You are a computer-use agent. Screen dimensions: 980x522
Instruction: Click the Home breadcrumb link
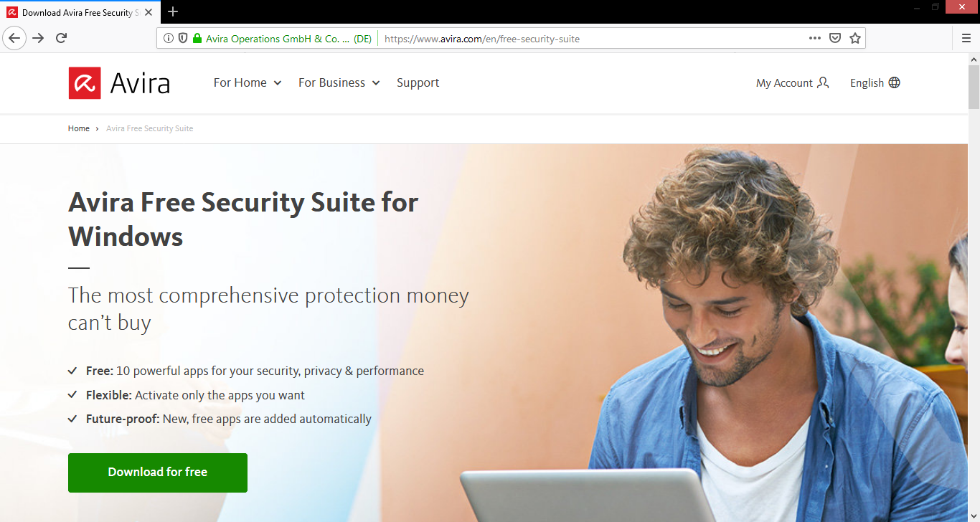79,129
